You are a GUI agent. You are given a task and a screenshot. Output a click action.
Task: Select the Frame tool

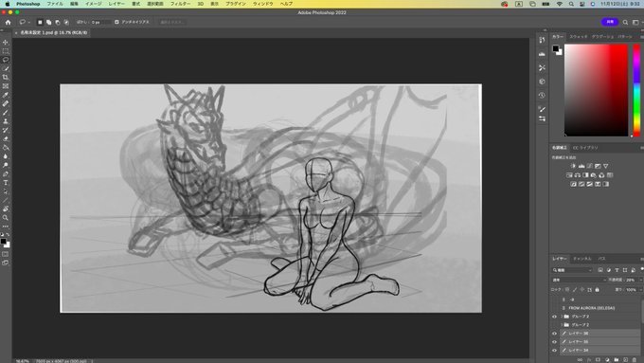coord(6,86)
